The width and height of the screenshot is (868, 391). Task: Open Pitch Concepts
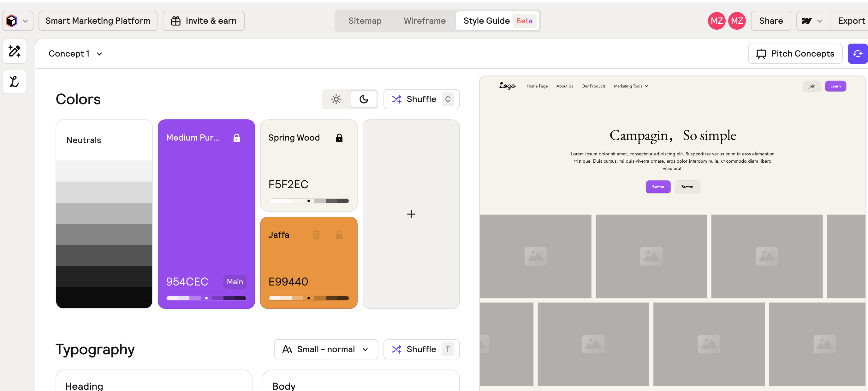795,54
